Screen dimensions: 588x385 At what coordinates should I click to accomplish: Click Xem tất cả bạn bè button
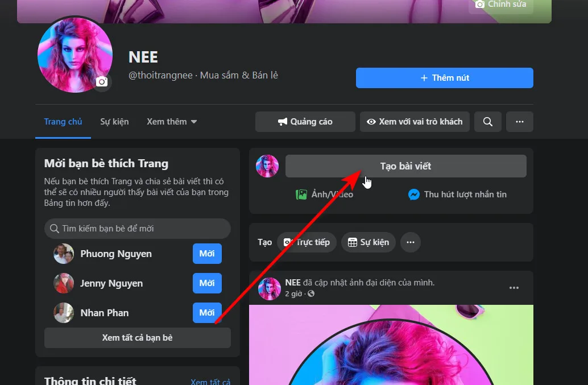137,338
